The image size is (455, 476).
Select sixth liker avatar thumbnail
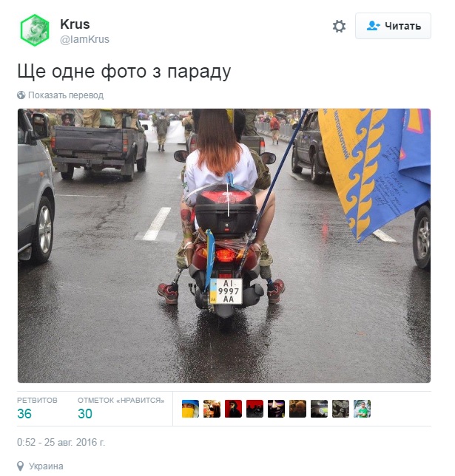coord(297,409)
